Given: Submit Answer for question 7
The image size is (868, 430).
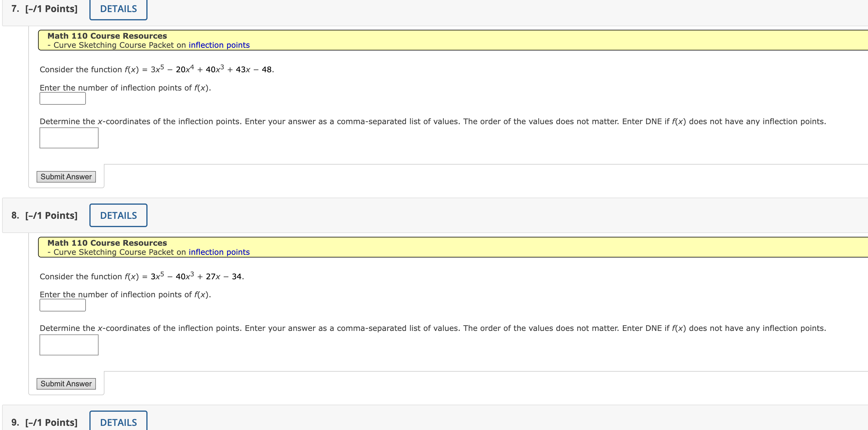Looking at the screenshot, I should point(66,177).
